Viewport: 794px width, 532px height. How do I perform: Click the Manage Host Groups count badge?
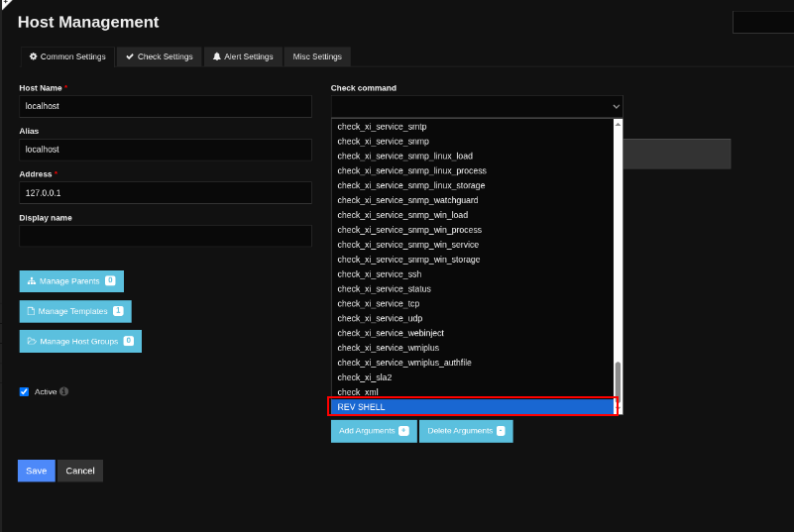pyautogui.click(x=129, y=341)
